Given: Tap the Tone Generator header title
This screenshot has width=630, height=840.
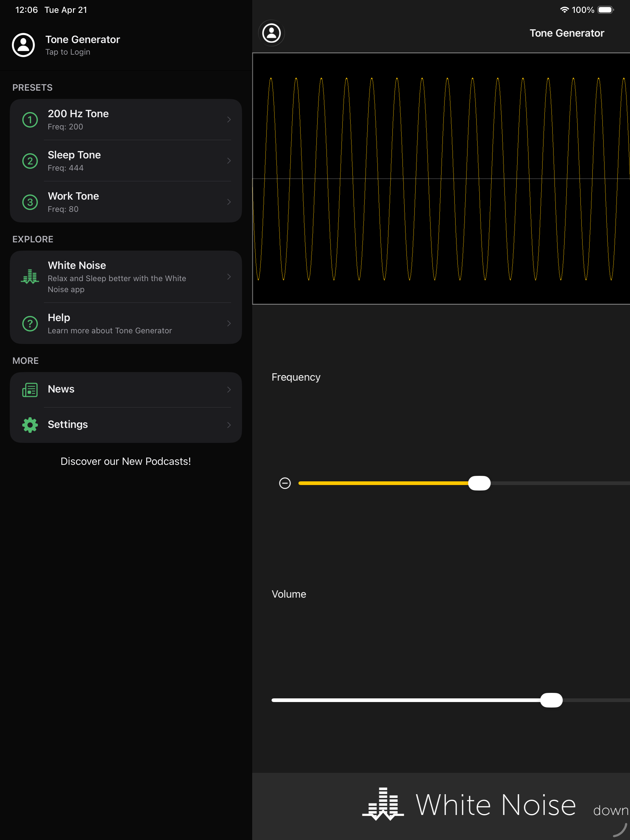Looking at the screenshot, I should point(567,33).
